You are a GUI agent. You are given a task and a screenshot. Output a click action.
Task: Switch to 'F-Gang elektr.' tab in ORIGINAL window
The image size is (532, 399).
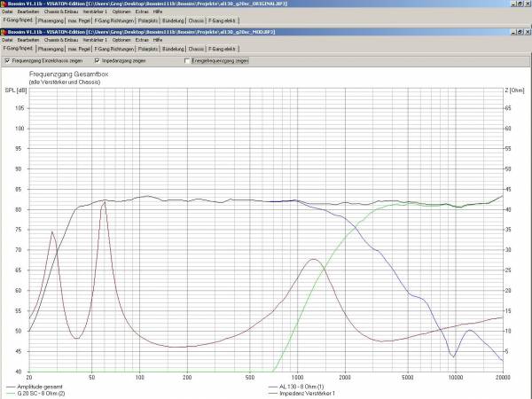(223, 20)
